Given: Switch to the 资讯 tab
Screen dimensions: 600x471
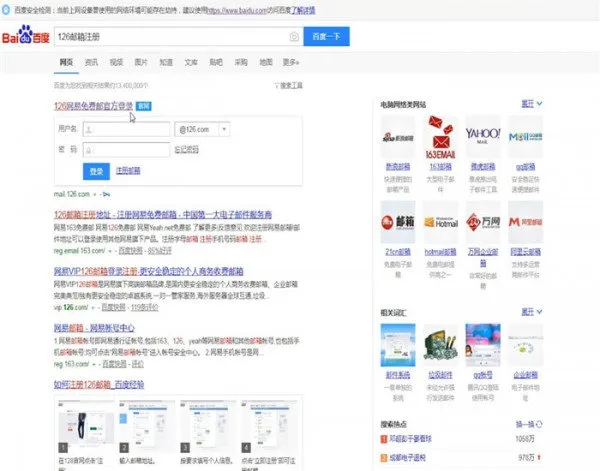Looking at the screenshot, I should pyautogui.click(x=91, y=62).
